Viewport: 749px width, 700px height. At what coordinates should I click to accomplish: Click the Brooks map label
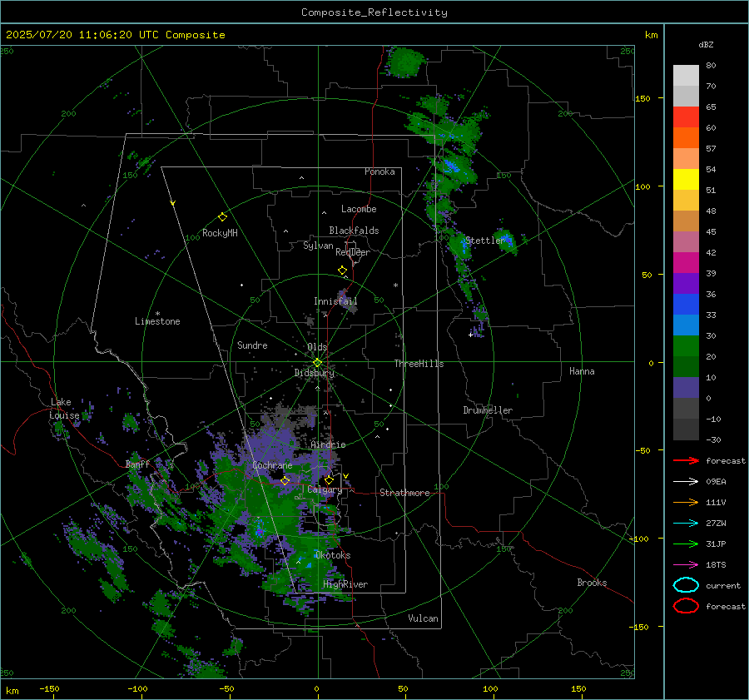592,583
